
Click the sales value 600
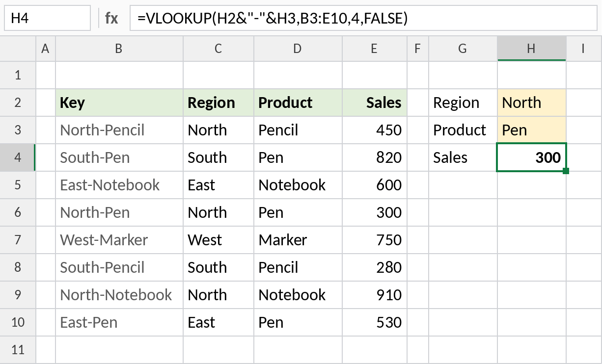tap(375, 185)
